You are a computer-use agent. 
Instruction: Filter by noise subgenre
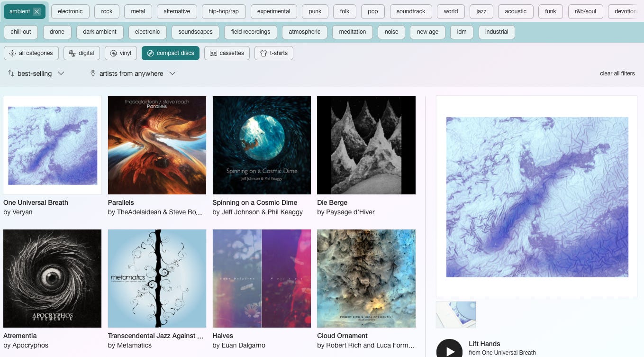[x=391, y=32]
